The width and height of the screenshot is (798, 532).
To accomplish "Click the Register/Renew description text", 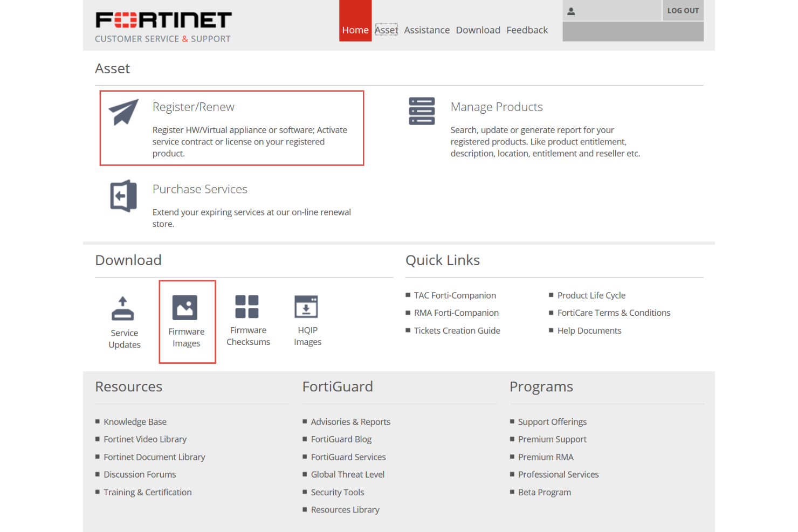I will point(250,142).
